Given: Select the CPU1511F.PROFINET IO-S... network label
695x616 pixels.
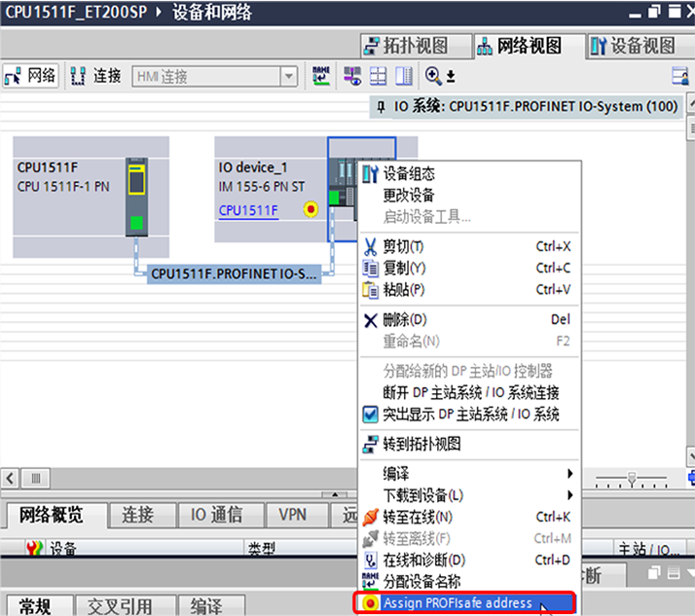Looking at the screenshot, I should click(234, 273).
